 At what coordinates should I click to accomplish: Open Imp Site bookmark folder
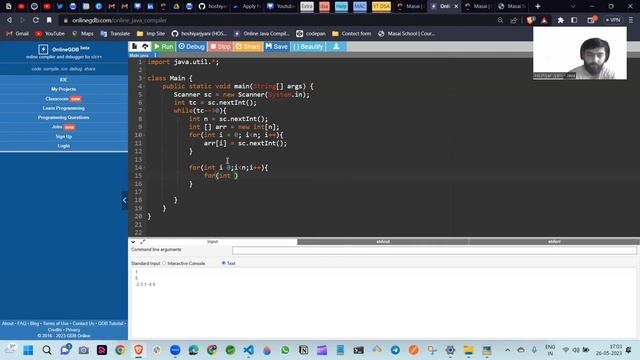(x=151, y=33)
